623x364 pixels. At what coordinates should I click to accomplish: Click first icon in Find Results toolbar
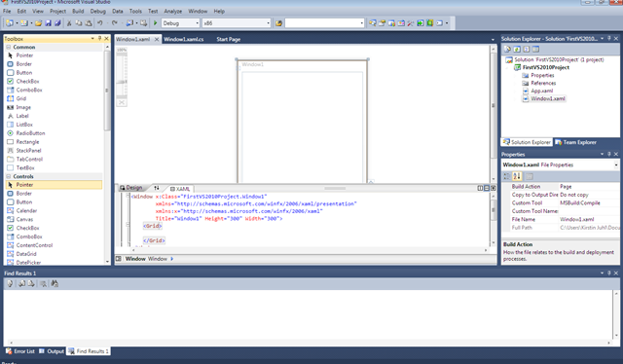[10, 283]
